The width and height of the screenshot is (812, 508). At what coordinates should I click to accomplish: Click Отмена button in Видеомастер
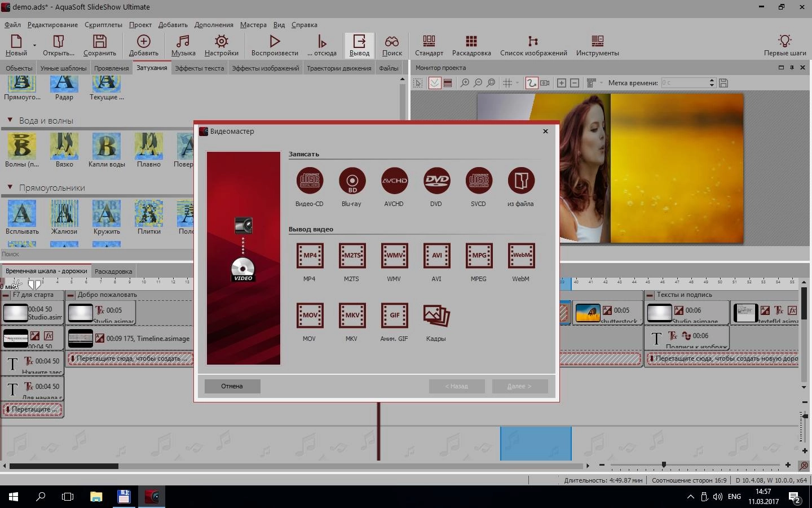pyautogui.click(x=232, y=386)
